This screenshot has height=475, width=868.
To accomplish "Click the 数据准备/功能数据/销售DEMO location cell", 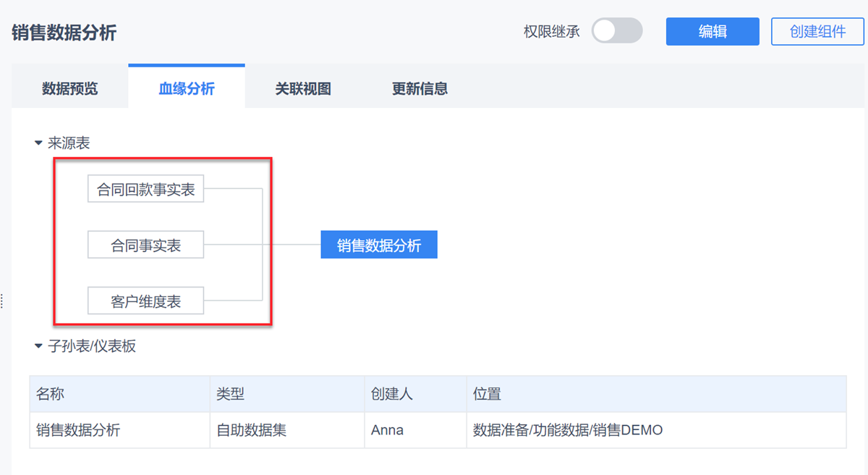I will click(x=568, y=430).
